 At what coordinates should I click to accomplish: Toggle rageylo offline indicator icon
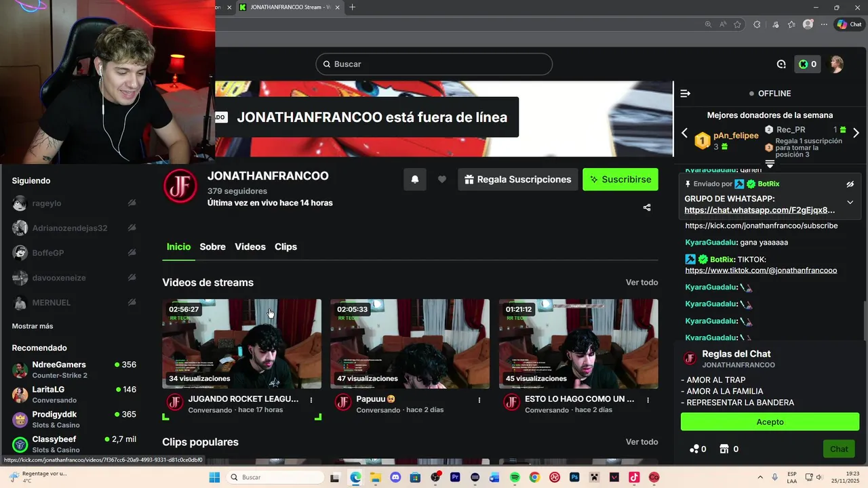pyautogui.click(x=132, y=203)
